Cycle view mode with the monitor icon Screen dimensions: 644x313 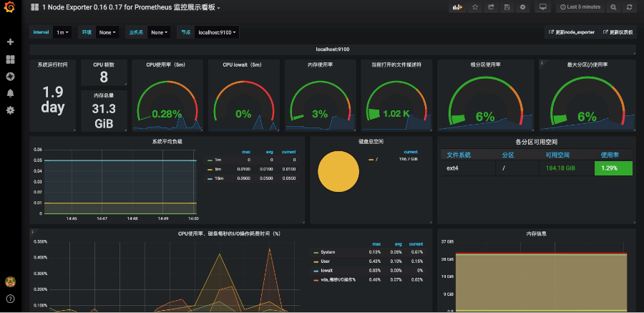543,7
